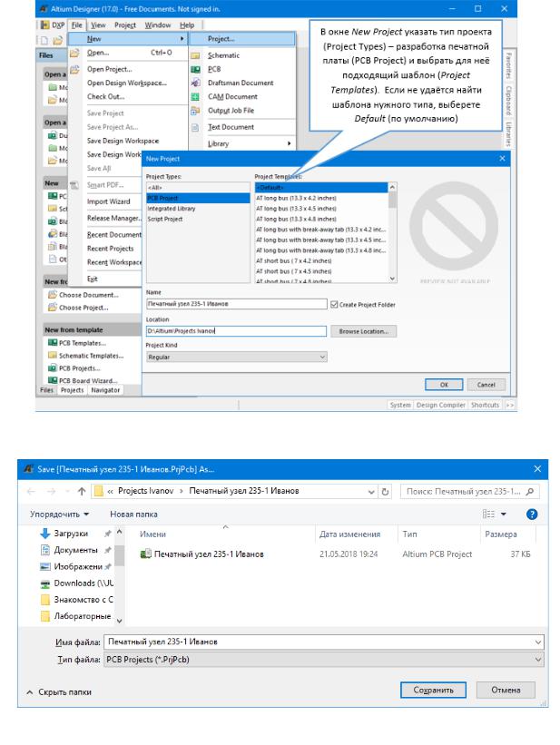Screen dimensions: 560x745
Task: Expand the File > New submenu
Action: (x=128, y=39)
